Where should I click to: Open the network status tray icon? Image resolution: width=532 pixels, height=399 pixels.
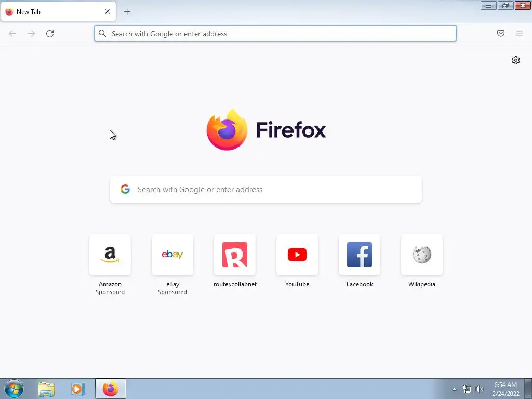click(x=467, y=389)
